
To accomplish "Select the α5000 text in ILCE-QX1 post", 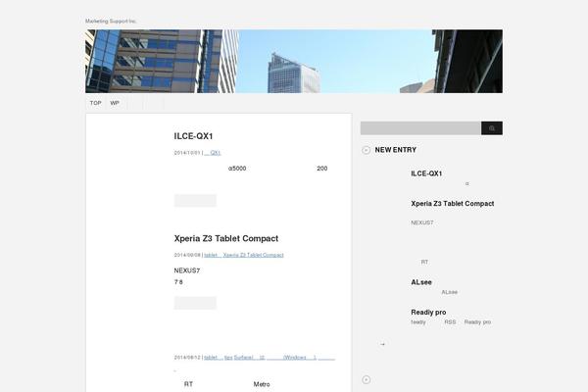I will [x=237, y=169].
